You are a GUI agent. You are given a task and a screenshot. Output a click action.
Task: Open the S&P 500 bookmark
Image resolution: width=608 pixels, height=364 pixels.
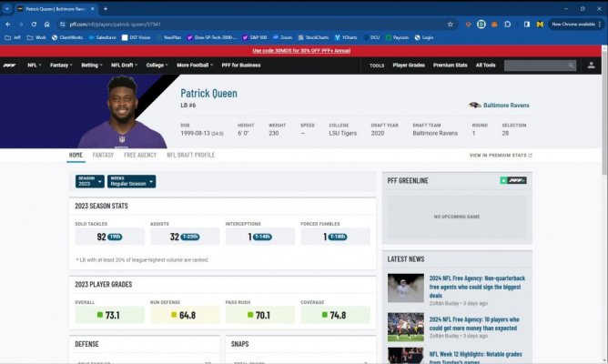pyautogui.click(x=254, y=37)
